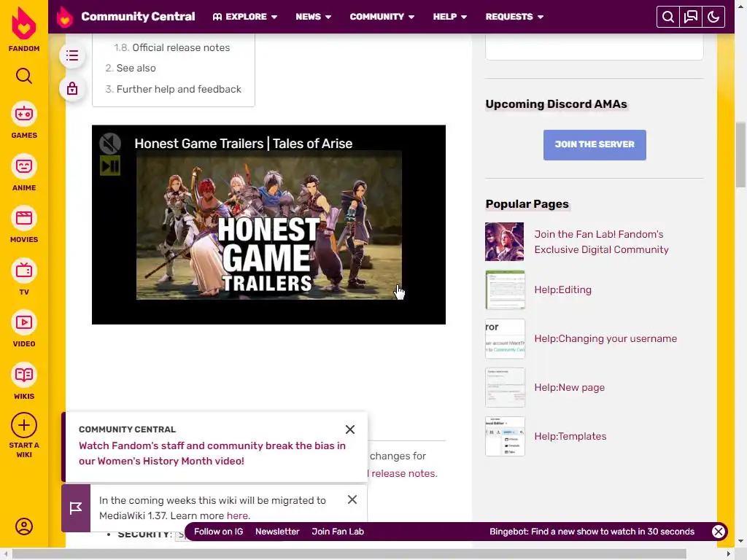Viewport: 747px width, 560px height.
Task: Switch to dark theme moon icon
Action: pyautogui.click(x=713, y=17)
